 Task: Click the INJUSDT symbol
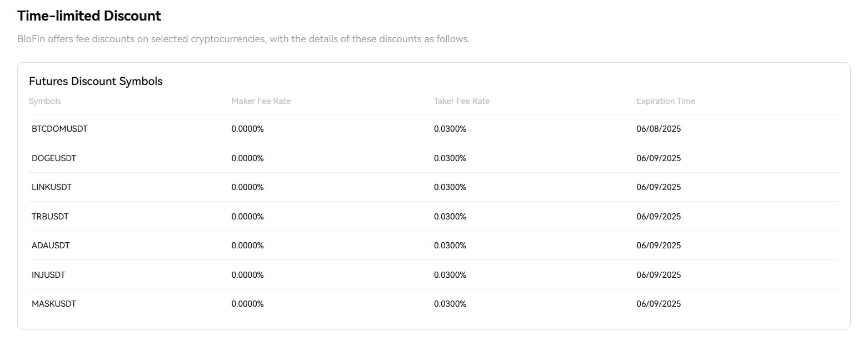coord(48,275)
